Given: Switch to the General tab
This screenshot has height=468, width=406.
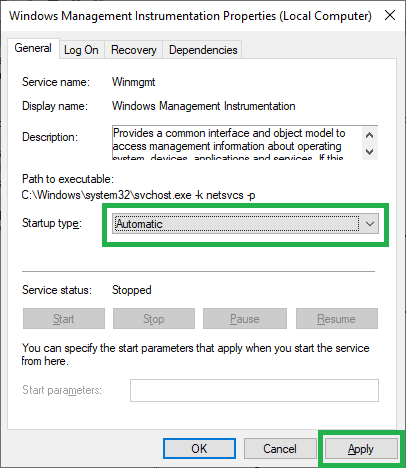Looking at the screenshot, I should pyautogui.click(x=33, y=48).
